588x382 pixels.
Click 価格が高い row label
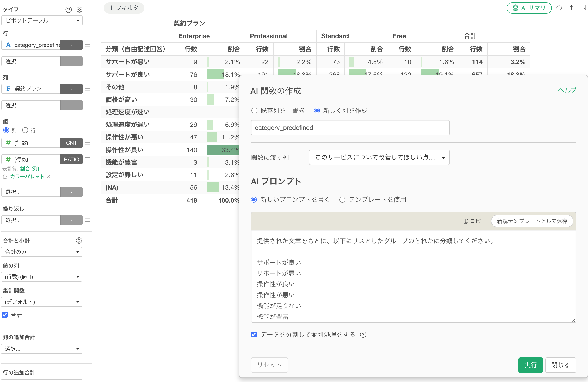(121, 99)
